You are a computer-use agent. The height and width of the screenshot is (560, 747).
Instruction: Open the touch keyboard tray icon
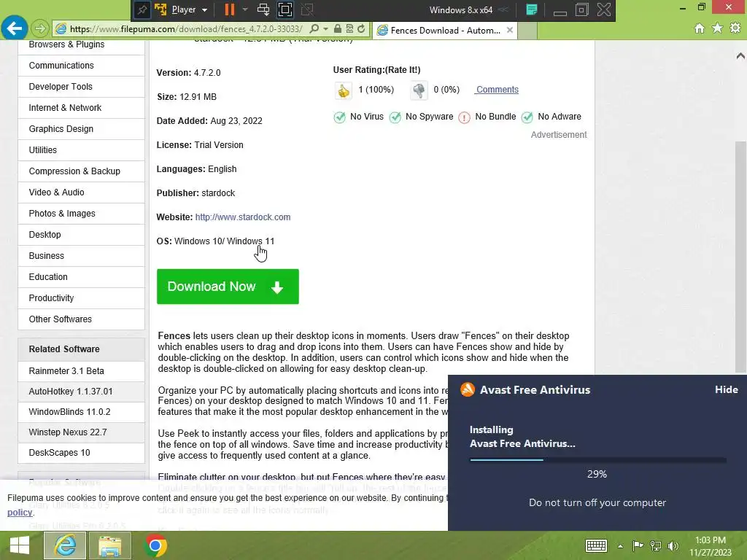(596, 545)
